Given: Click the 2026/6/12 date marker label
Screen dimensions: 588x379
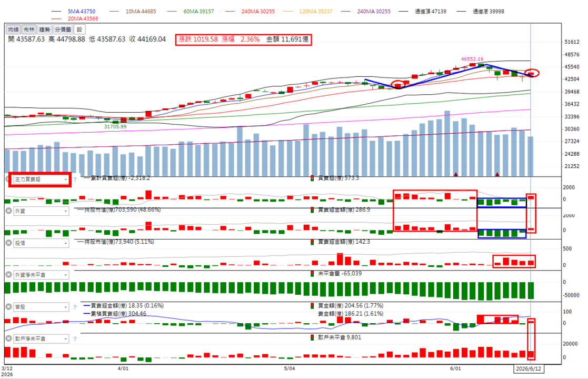Looking at the screenshot, I should pyautogui.click(x=529, y=368).
